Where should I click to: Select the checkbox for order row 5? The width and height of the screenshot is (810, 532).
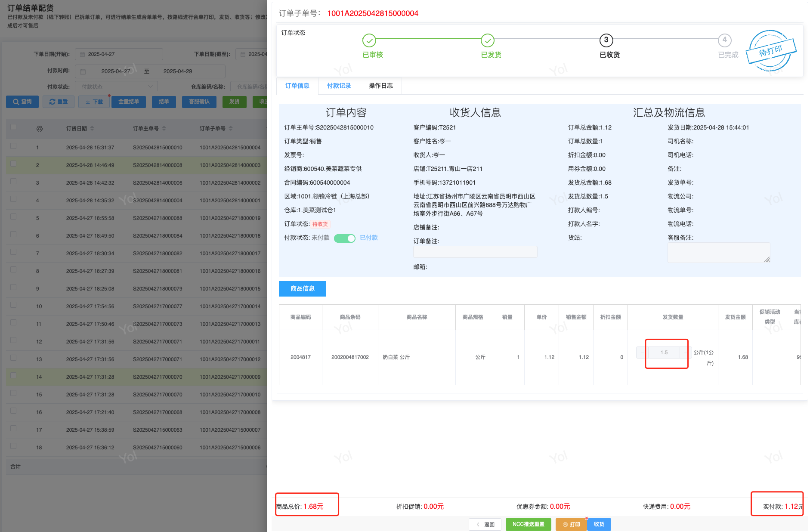click(x=13, y=217)
